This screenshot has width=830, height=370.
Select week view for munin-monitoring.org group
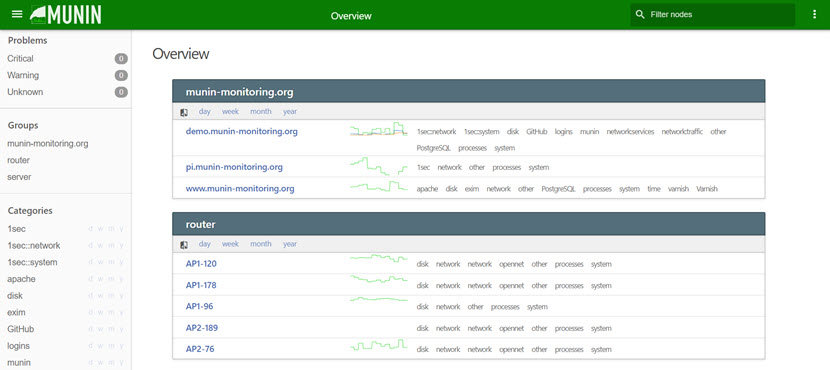point(230,112)
